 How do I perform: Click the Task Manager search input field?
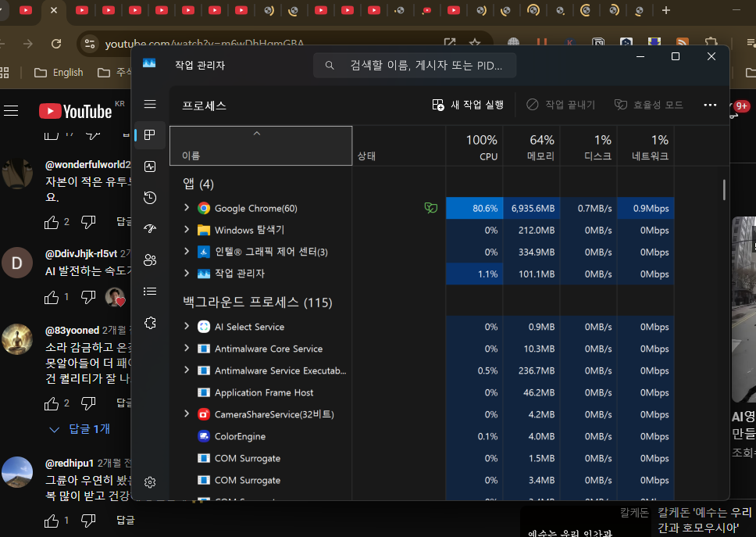click(x=415, y=65)
